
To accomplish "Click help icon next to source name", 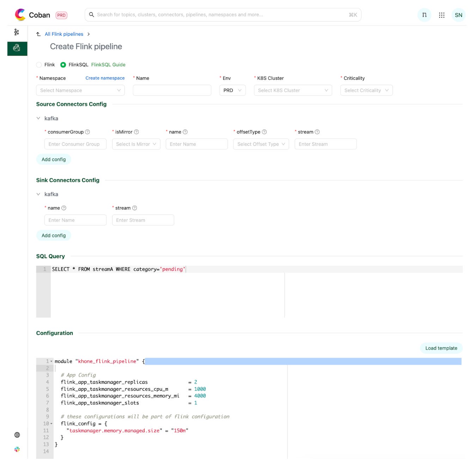I will [x=185, y=132].
